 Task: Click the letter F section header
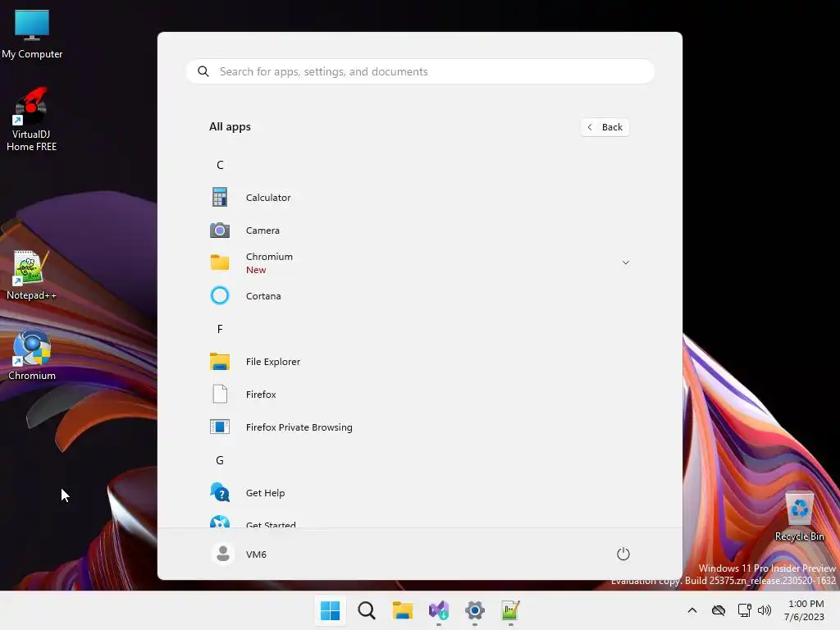[220, 329]
